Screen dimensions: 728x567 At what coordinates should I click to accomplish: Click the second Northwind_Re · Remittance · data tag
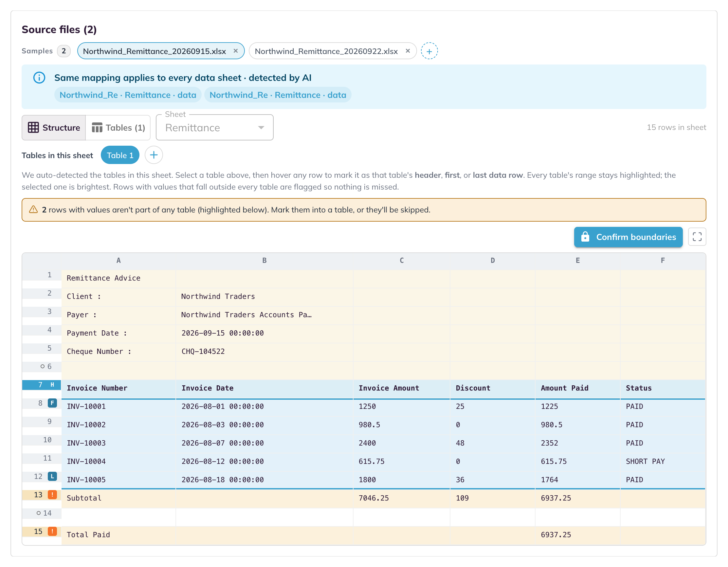coord(278,95)
